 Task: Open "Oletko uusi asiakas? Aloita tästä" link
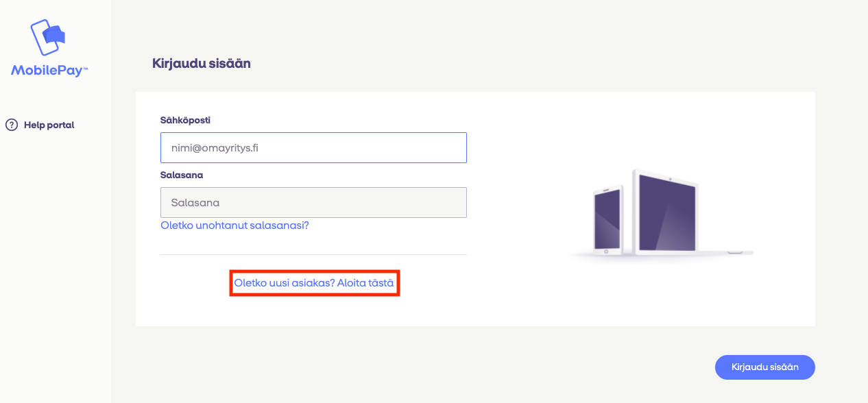click(314, 282)
